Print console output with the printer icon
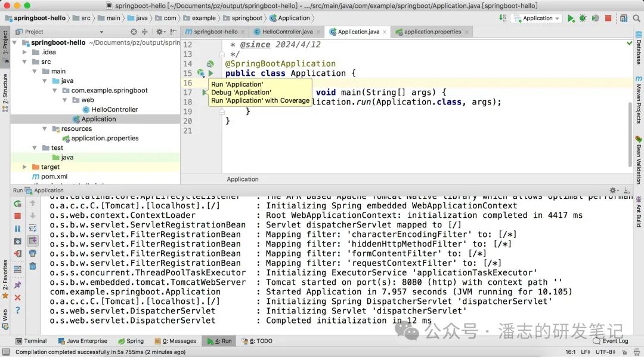This screenshot has width=644, height=357. tap(33, 253)
